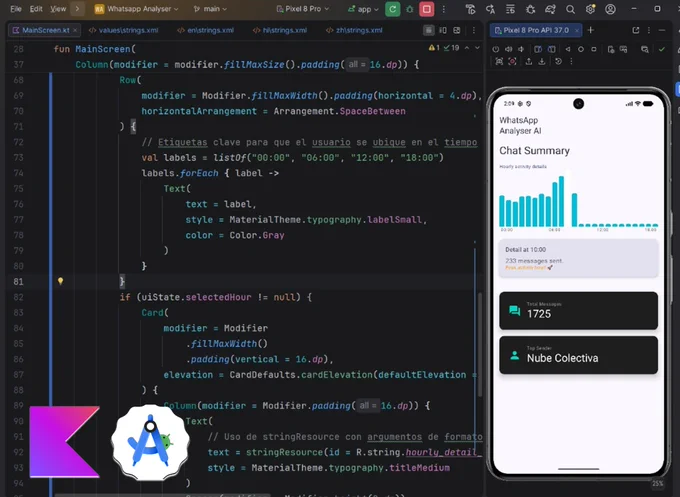680x497 pixels.
Task: Tap the tallest bar in the hourly chart
Action: (561, 201)
